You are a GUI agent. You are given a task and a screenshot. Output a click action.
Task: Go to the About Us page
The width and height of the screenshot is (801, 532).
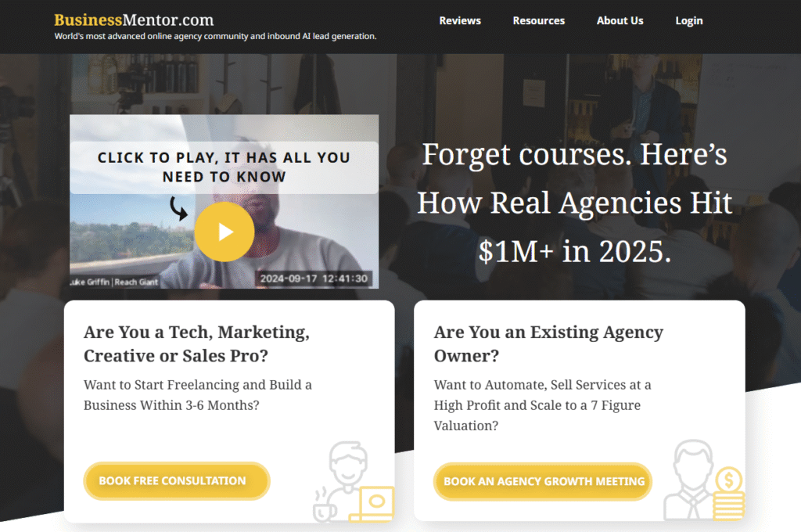click(620, 21)
